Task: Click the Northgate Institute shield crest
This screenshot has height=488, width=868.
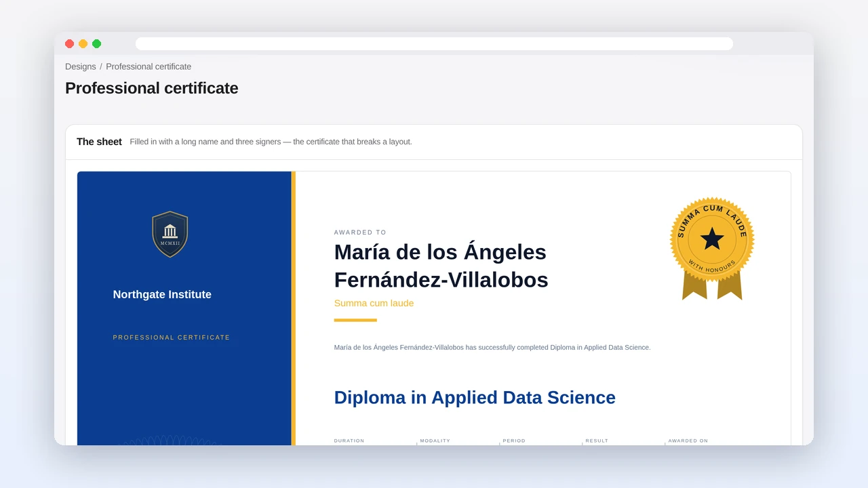Action: coord(170,235)
